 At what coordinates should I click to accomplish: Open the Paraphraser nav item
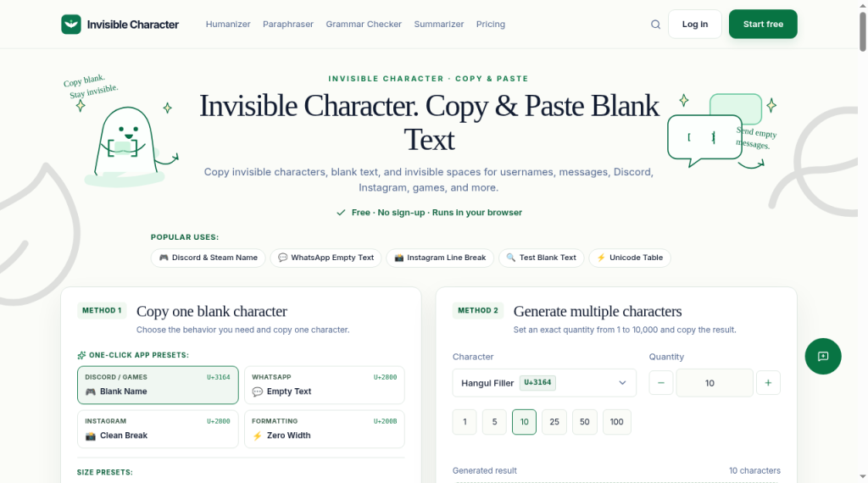coord(288,25)
